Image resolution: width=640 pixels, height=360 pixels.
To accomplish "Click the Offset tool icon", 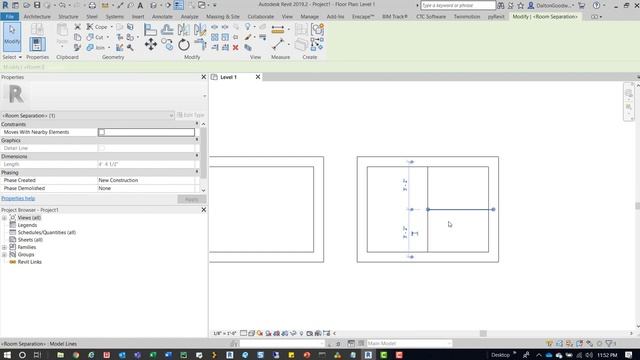I will [x=167, y=29].
